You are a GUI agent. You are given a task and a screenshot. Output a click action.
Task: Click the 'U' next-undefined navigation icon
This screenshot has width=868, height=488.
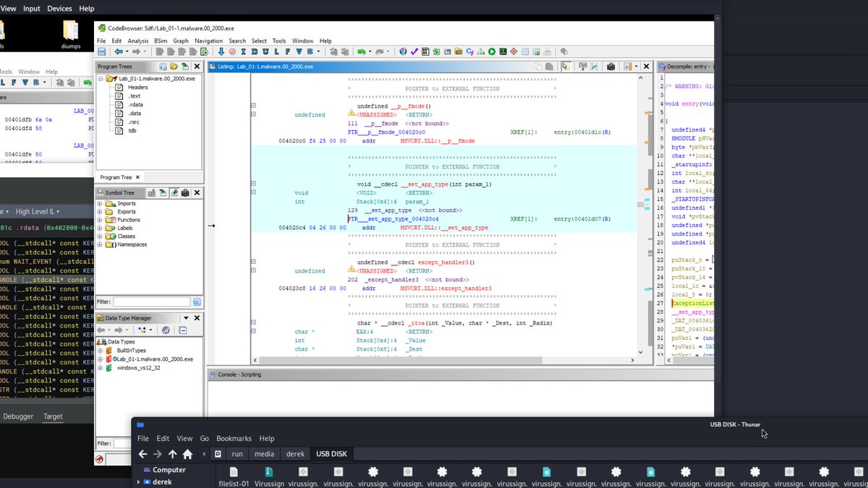click(265, 52)
